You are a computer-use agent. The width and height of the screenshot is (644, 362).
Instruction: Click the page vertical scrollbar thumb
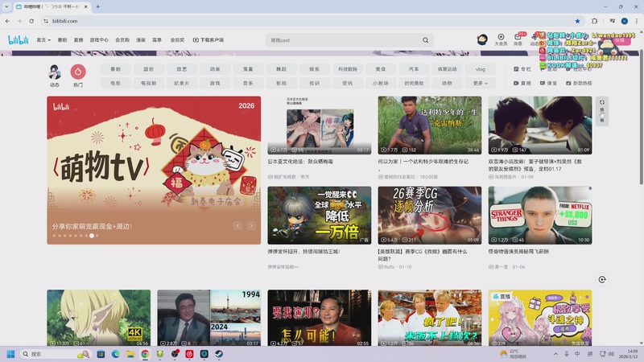(x=641, y=117)
